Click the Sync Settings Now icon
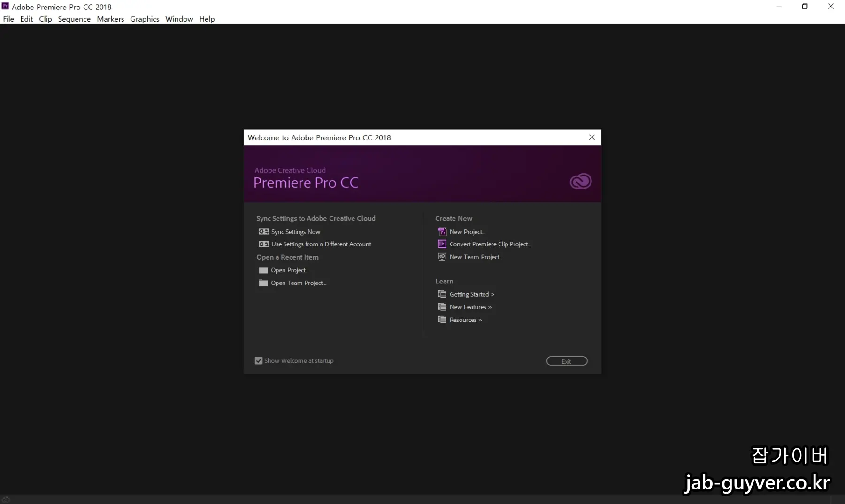 [263, 232]
